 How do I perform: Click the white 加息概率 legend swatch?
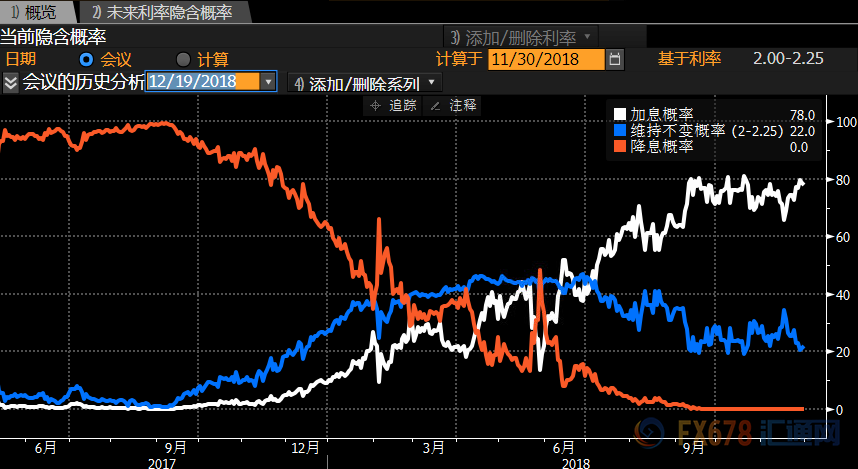pyautogui.click(x=620, y=115)
